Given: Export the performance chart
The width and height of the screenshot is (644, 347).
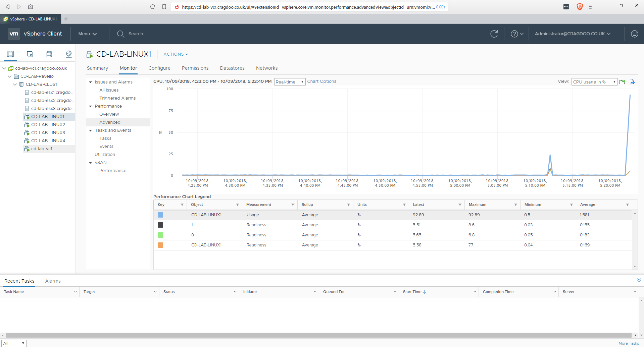Looking at the screenshot, I should coord(632,82).
